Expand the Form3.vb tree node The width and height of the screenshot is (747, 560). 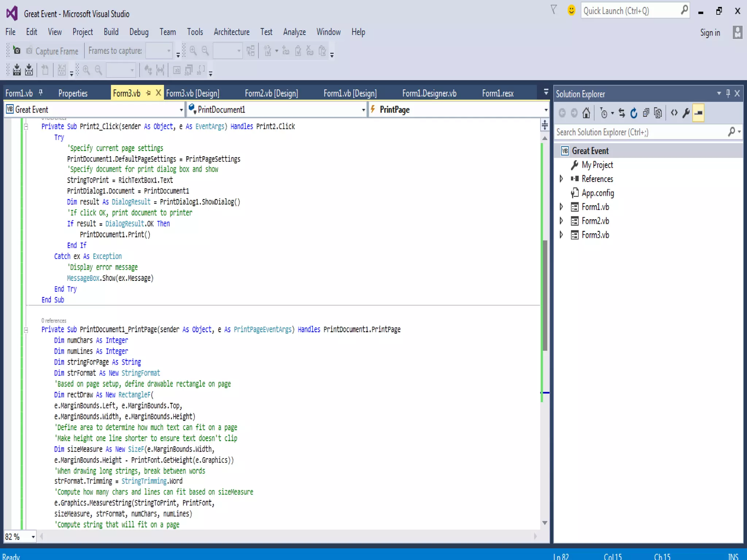pos(561,235)
